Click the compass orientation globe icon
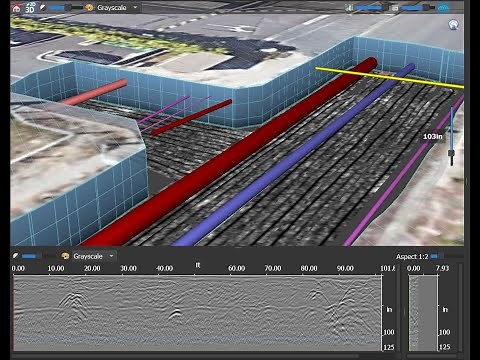Image resolution: width=480 pixels, height=360 pixels. (453, 25)
